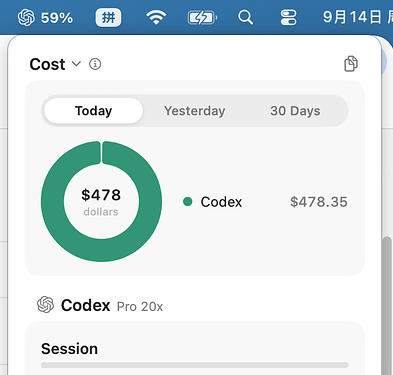Click the Codex legend label
The image size is (393, 375).
click(221, 202)
